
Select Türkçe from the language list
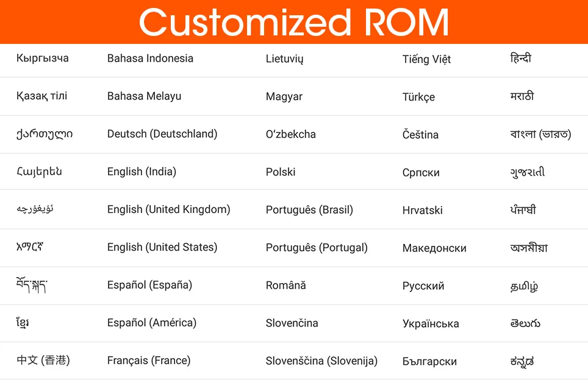click(x=418, y=97)
